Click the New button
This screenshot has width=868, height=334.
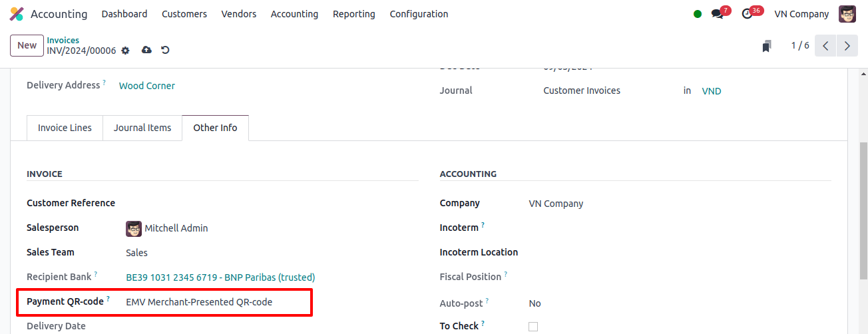coord(27,45)
